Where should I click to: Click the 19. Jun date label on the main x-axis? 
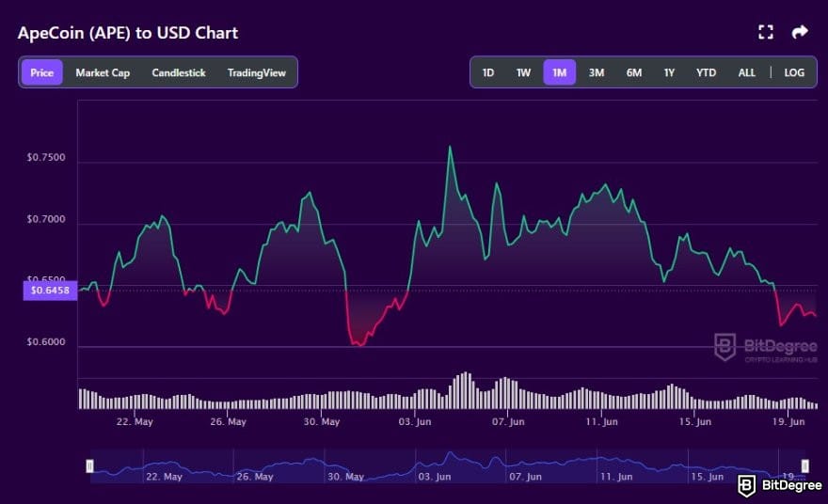[x=788, y=421]
